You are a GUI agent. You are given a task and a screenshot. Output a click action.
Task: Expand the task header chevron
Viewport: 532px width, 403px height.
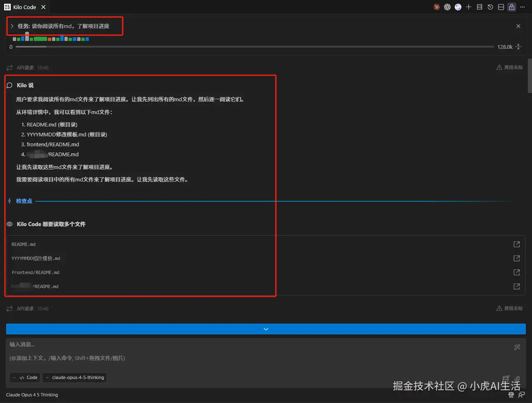tap(12, 26)
